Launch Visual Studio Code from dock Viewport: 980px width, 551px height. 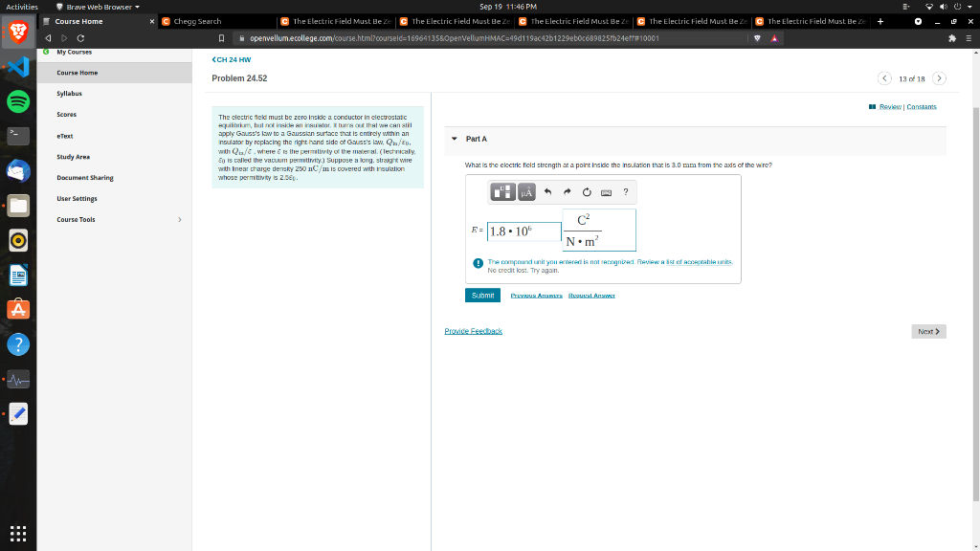[18, 66]
